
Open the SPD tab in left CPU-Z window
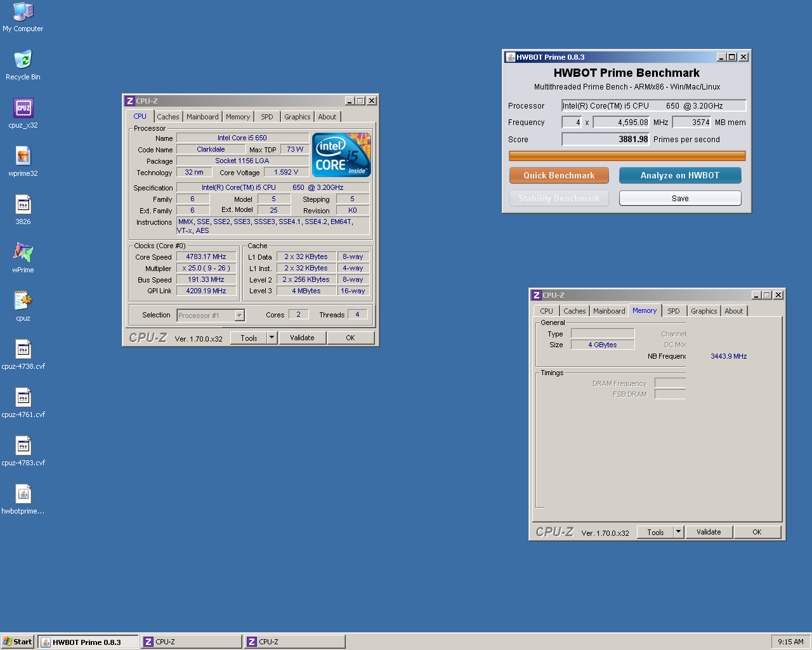[x=267, y=117]
